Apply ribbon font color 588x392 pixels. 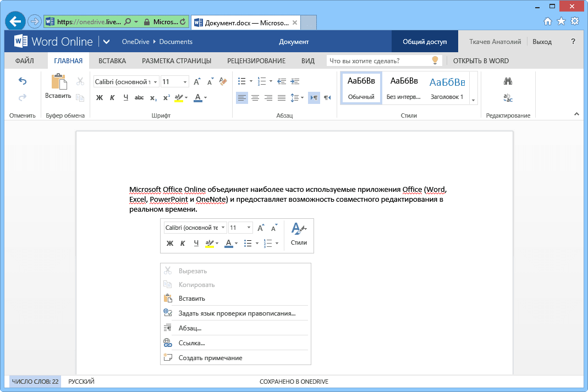pyautogui.click(x=198, y=98)
